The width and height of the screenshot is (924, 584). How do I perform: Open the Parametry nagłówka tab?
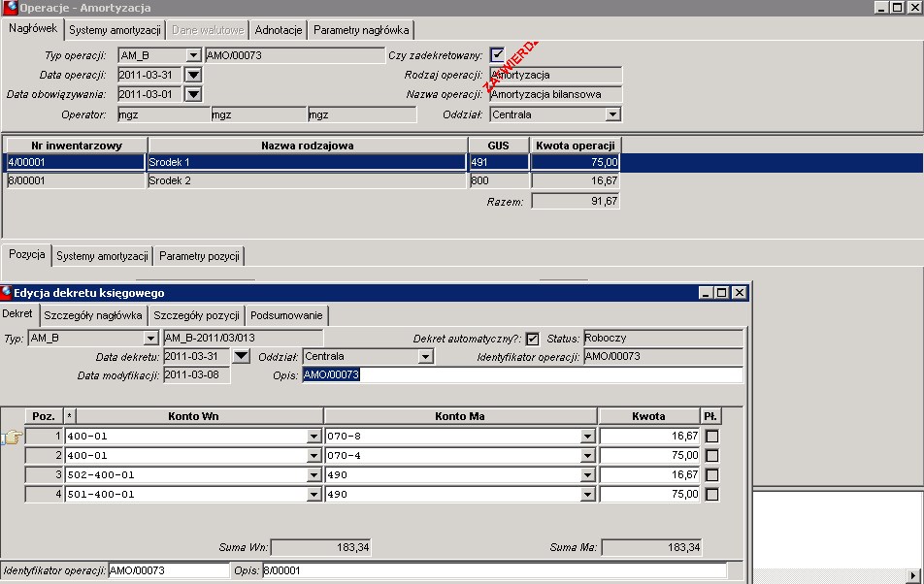tap(361, 30)
